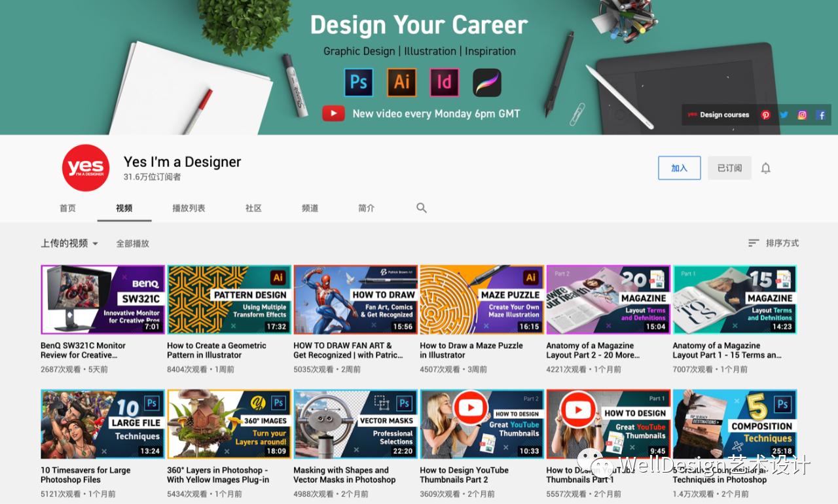Click title How to Create a Geometric Pattern

pos(217,350)
